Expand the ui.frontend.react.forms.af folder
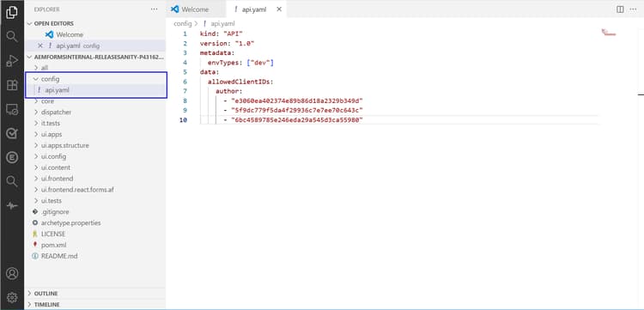Screen dimensions: 644x310 click(x=95, y=190)
